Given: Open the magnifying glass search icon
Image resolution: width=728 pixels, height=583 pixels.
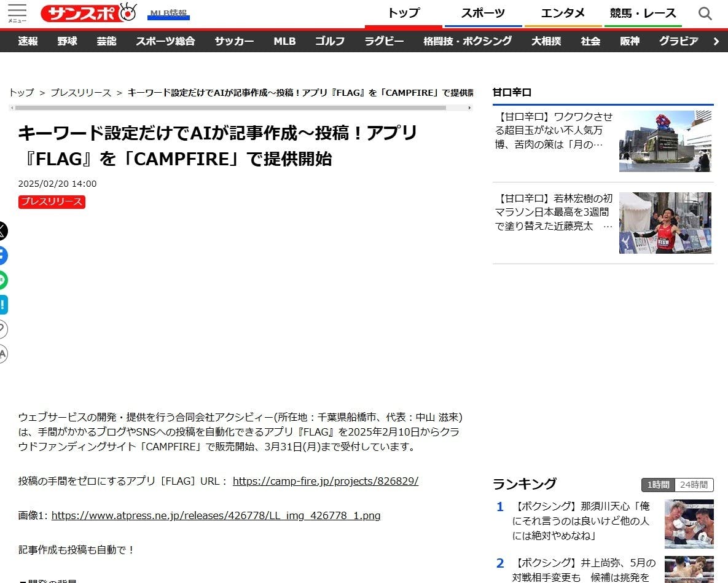Looking at the screenshot, I should coord(705,14).
